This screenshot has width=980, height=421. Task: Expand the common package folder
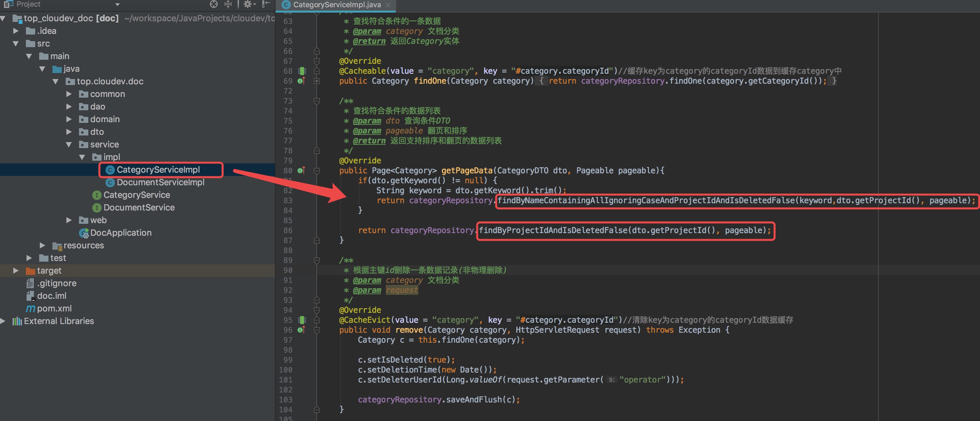[69, 94]
